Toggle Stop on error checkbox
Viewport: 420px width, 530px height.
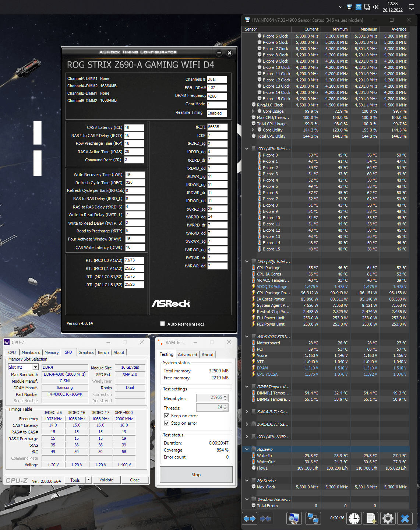pyautogui.click(x=167, y=423)
